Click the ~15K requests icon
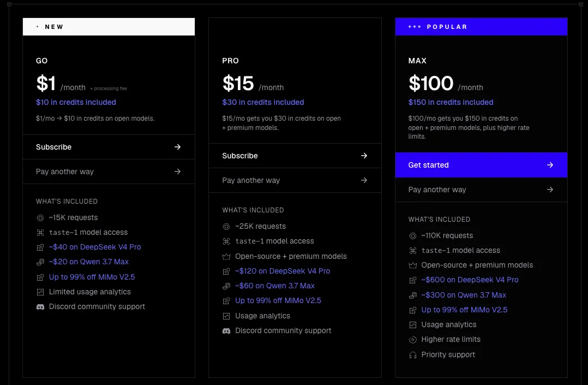The width and height of the screenshot is (588, 385). (40, 218)
